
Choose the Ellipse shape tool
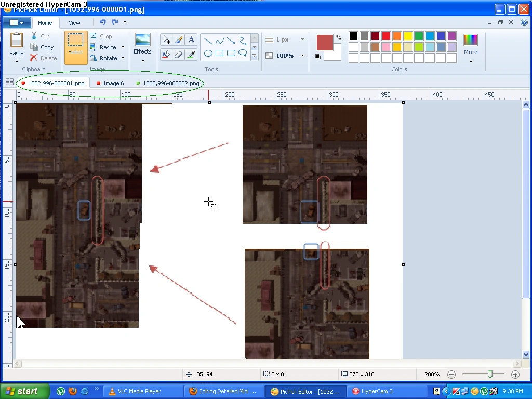(x=208, y=54)
